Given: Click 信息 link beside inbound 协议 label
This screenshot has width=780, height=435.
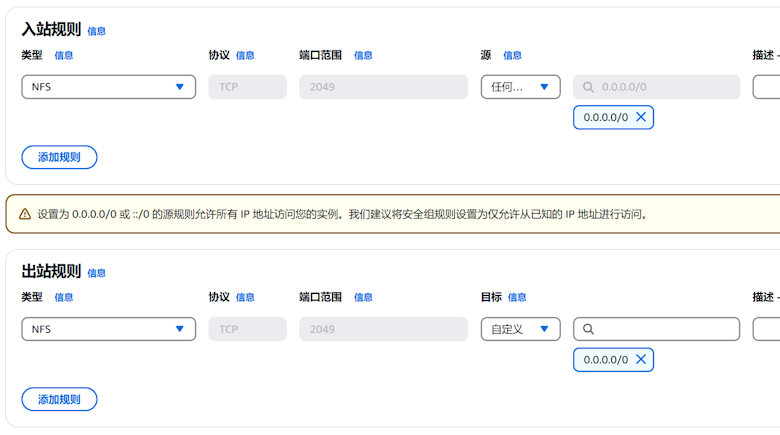Looking at the screenshot, I should point(245,56).
